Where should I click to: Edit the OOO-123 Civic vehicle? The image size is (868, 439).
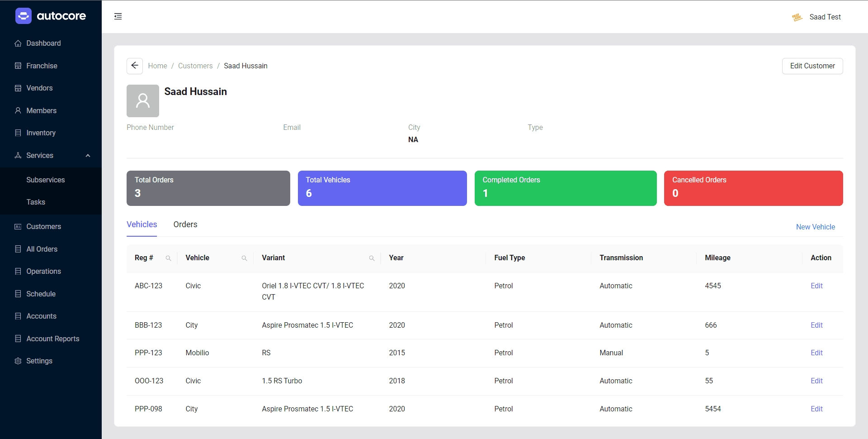click(x=816, y=381)
